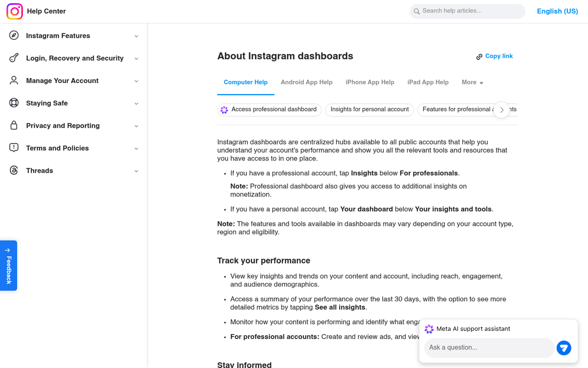Expand the Staying Safe section chevron
Image resolution: width=588 pixels, height=368 pixels.
tap(136, 104)
